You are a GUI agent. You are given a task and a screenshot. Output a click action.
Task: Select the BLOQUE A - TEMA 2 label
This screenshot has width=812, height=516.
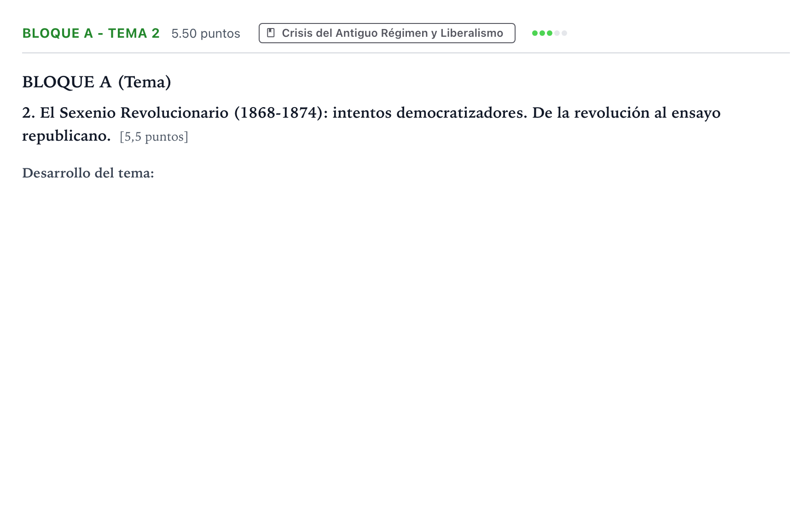coord(91,33)
